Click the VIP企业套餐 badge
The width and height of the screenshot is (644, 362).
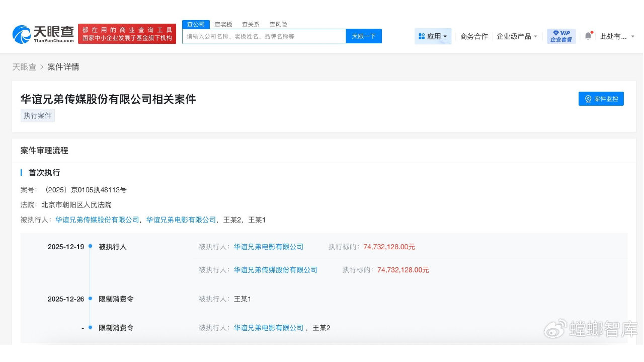[x=561, y=36]
